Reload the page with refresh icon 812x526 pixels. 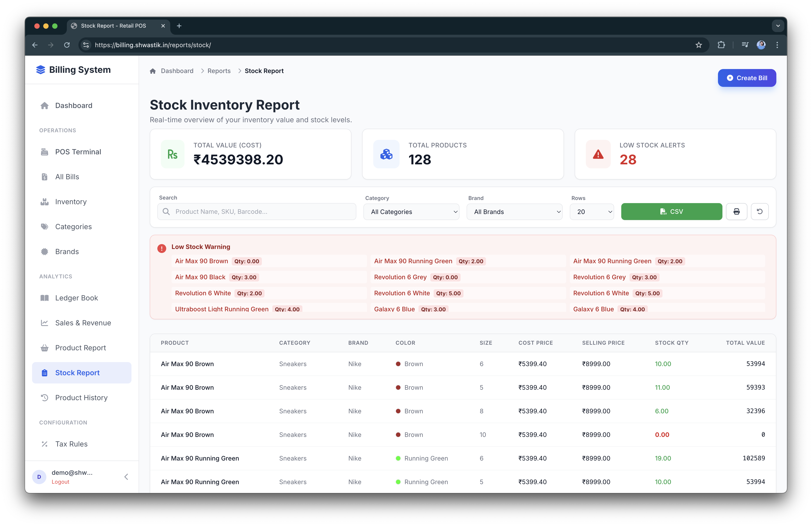pos(67,45)
